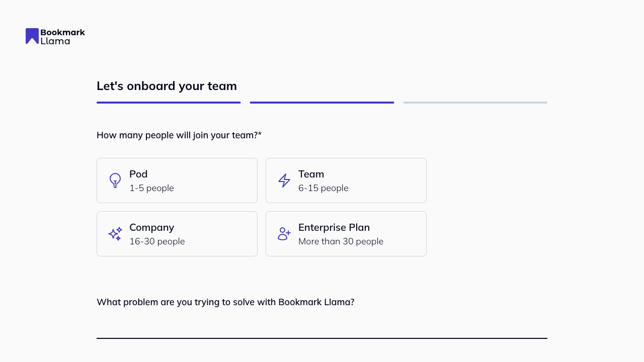Choose the Company size label
This screenshot has width=644, height=362.
tap(151, 227)
